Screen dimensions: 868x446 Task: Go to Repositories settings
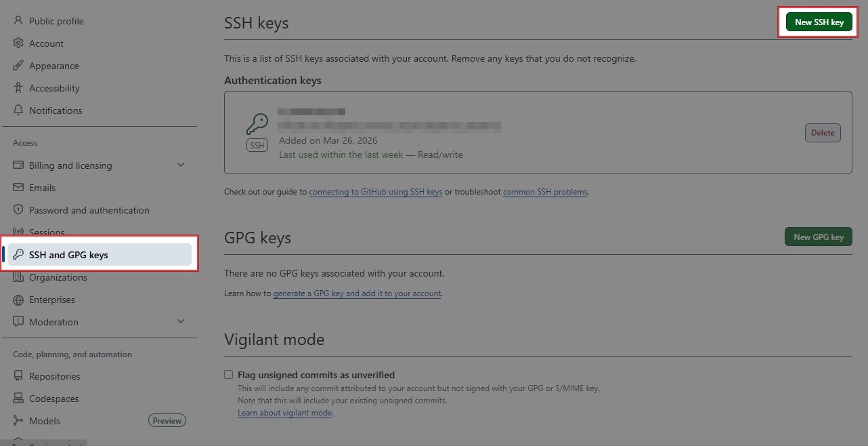coord(54,376)
